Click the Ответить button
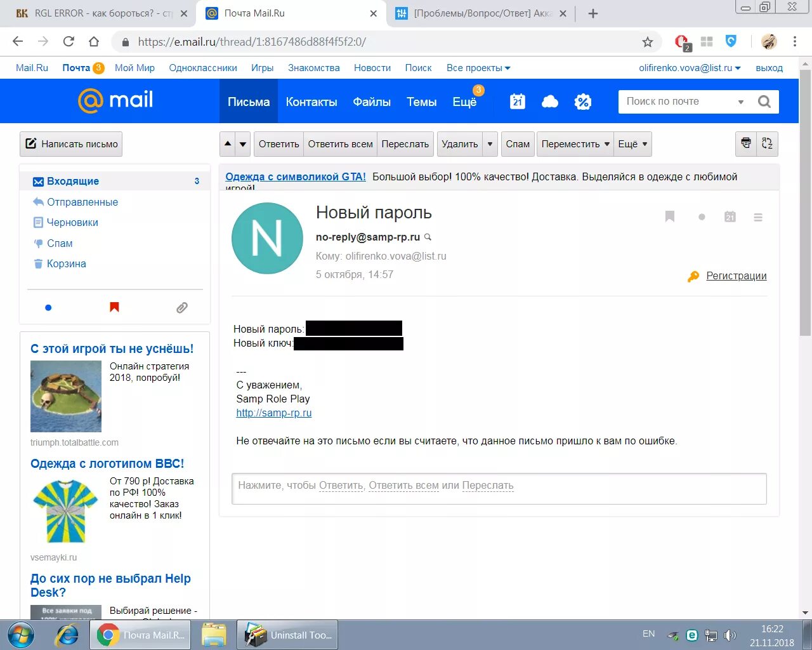Image resolution: width=812 pixels, height=650 pixels. coord(278,144)
